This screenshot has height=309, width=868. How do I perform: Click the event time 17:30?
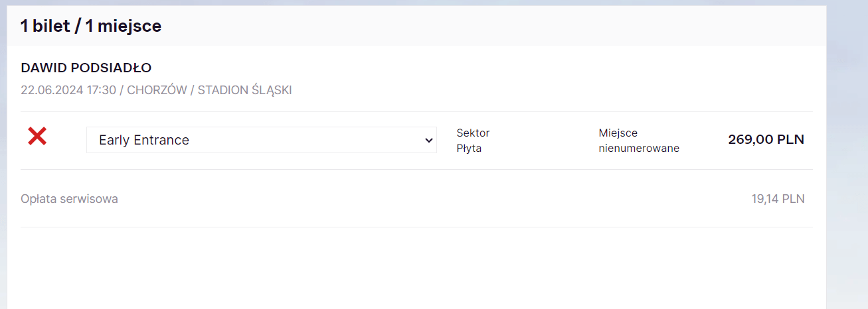click(101, 90)
